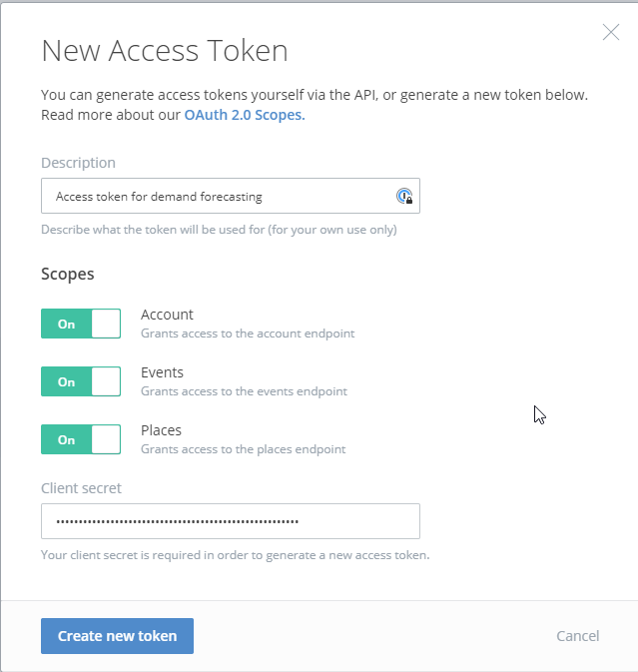Toggle the Places scope off
Viewport: 638px width, 672px height.
[x=81, y=439]
